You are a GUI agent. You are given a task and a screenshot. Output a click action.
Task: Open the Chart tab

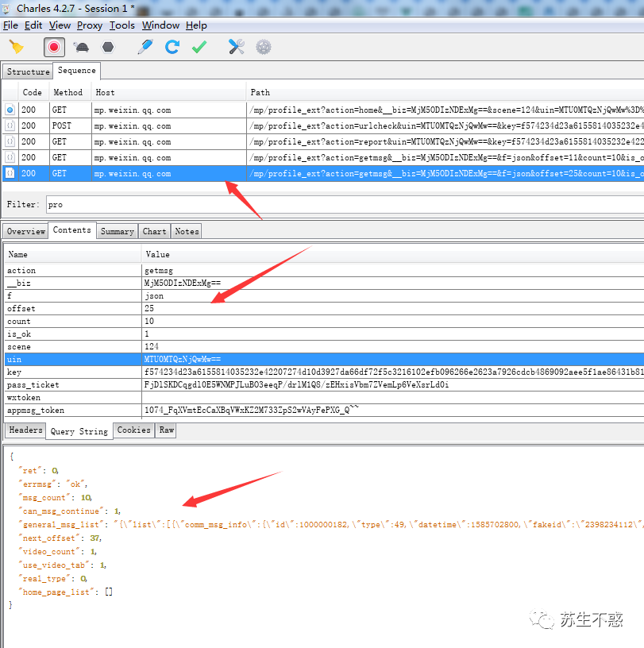pyautogui.click(x=154, y=231)
